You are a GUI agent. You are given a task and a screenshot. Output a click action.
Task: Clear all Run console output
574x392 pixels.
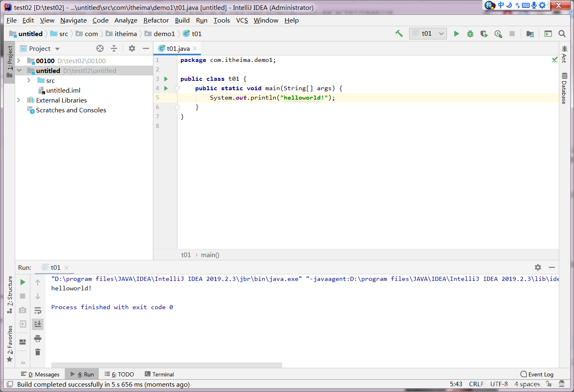pos(38,352)
